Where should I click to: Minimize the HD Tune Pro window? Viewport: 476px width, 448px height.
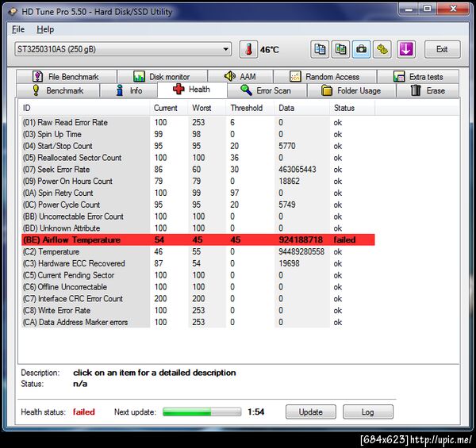click(x=409, y=9)
